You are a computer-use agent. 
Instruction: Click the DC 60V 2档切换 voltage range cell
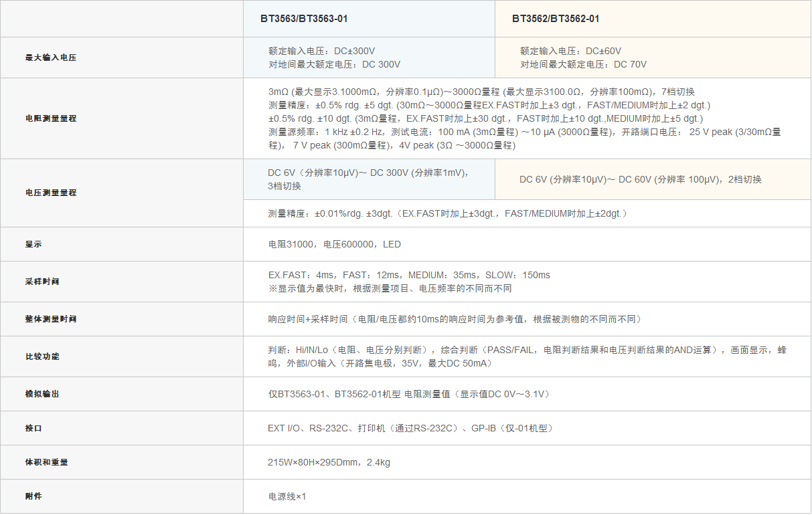[x=640, y=179]
